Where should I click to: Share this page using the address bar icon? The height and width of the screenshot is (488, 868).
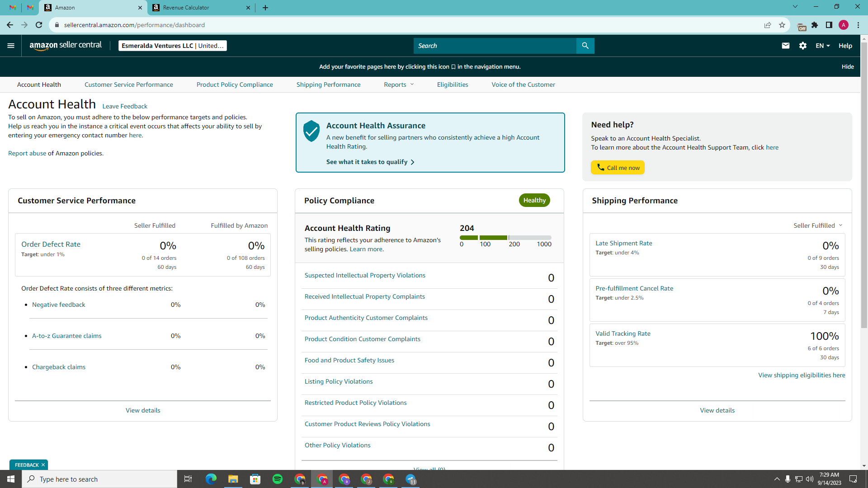tap(768, 25)
